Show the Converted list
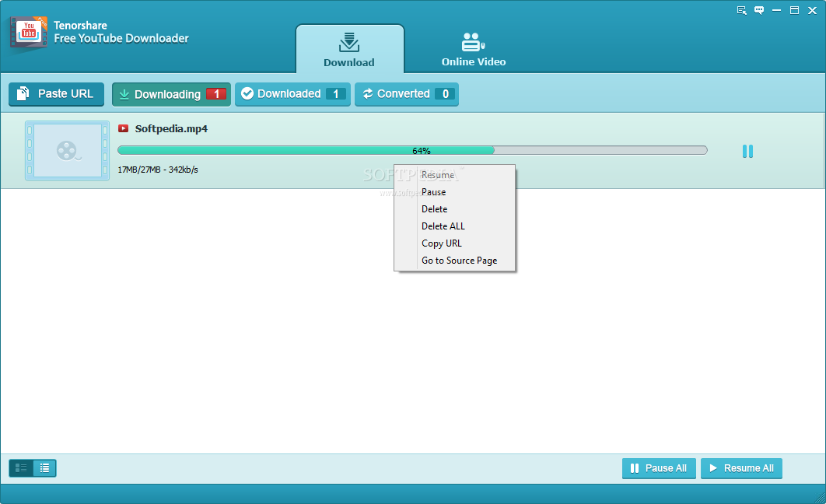The image size is (826, 504). (407, 94)
